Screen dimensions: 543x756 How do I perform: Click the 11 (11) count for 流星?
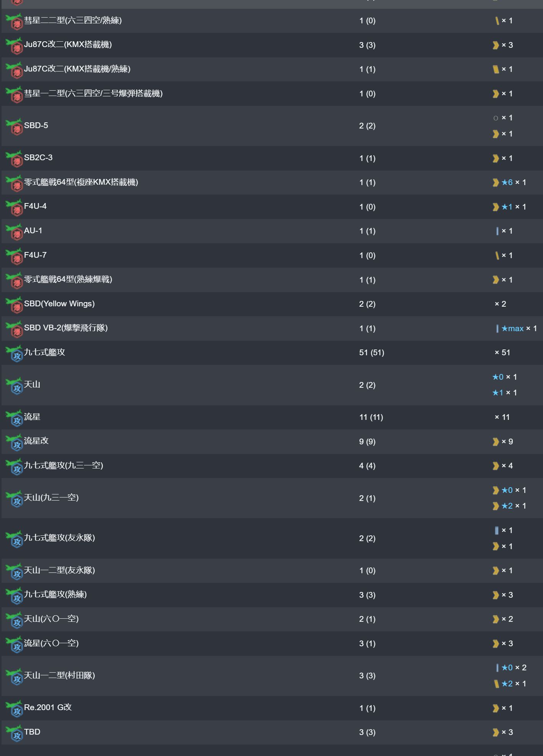[x=371, y=417]
